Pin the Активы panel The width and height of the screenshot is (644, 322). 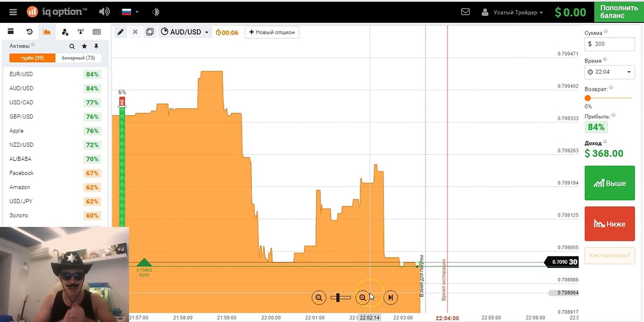(96, 46)
